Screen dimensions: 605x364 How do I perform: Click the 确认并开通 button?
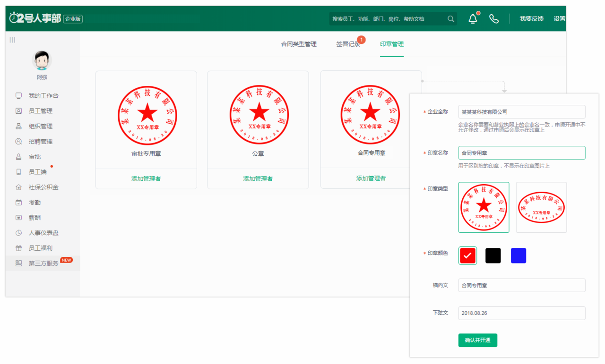coord(477,340)
